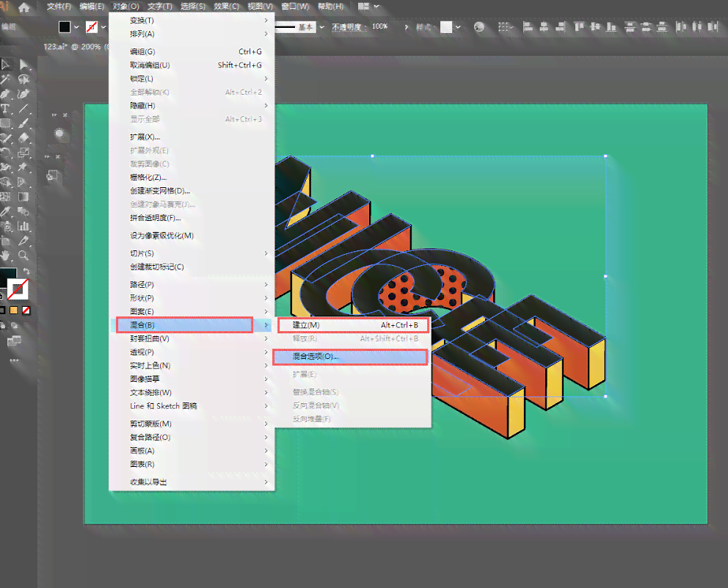728x588 pixels.
Task: Select the Eyedropper tool
Action: 5,212
